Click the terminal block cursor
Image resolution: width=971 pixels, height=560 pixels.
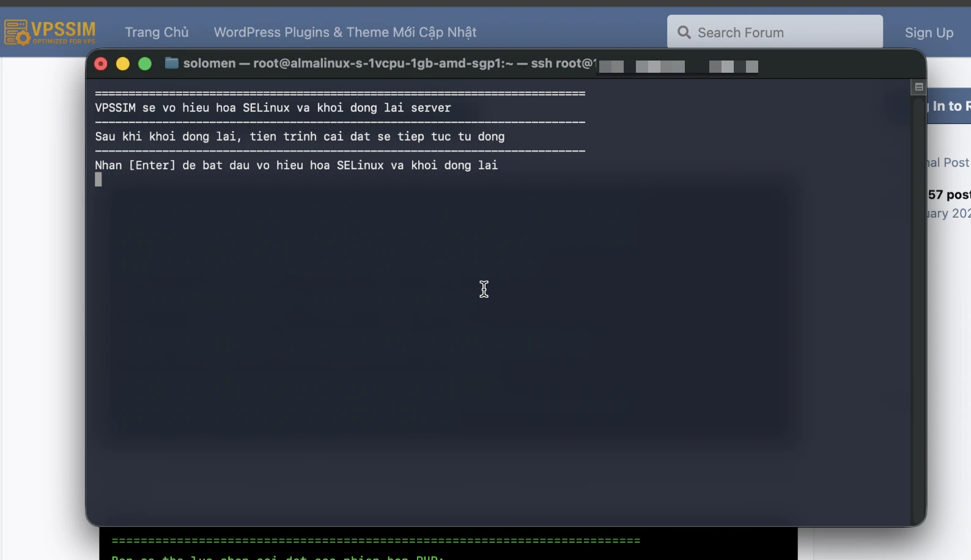point(98,179)
